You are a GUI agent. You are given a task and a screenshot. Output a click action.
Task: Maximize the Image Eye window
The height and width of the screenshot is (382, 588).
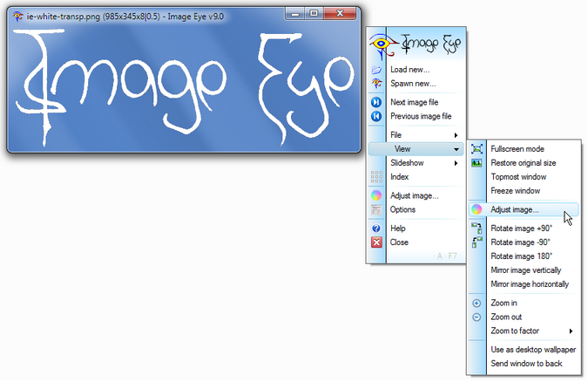(314, 14)
